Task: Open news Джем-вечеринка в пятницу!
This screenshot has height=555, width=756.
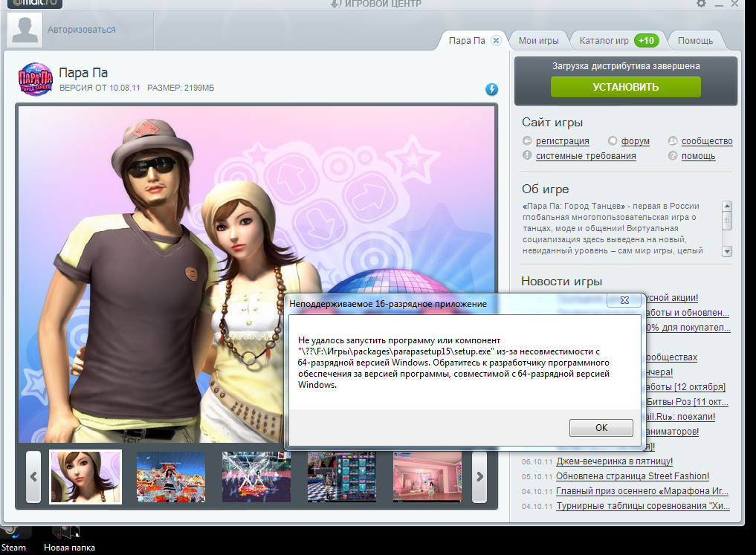Action: click(614, 461)
